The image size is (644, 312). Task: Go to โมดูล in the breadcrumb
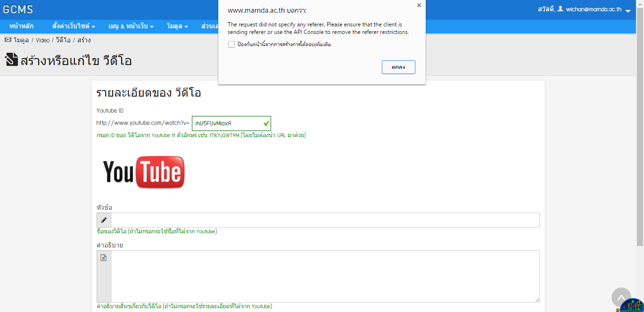(x=21, y=41)
